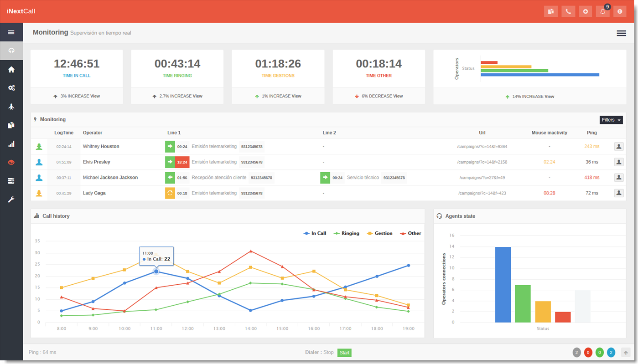638x364 pixels.
Task: Open the page options menu at right
Action: [x=621, y=33]
